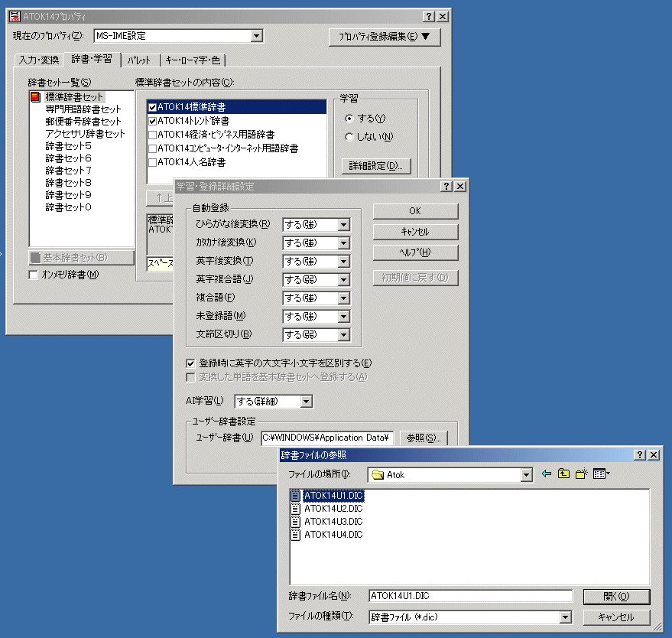Viewport: 672px width, 638px height.
Task: Click 参照(S)... browse button
Action: click(424, 438)
